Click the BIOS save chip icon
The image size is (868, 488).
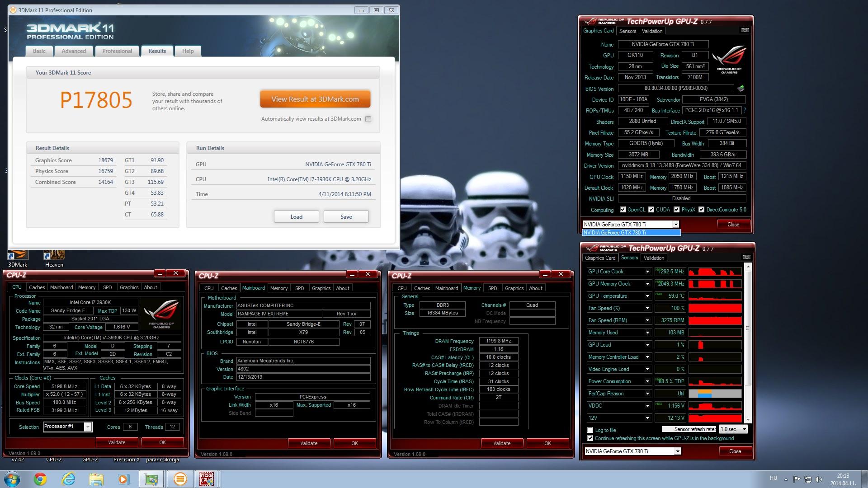741,89
